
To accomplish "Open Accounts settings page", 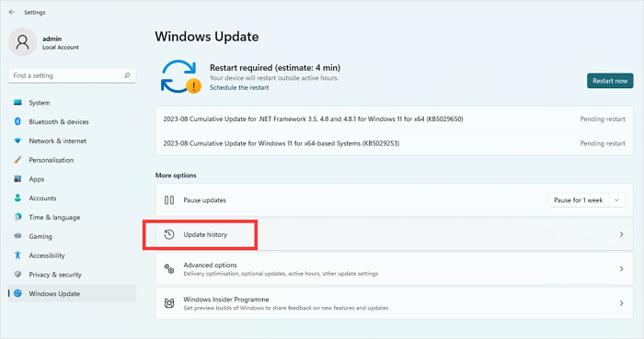I will [x=72, y=198].
